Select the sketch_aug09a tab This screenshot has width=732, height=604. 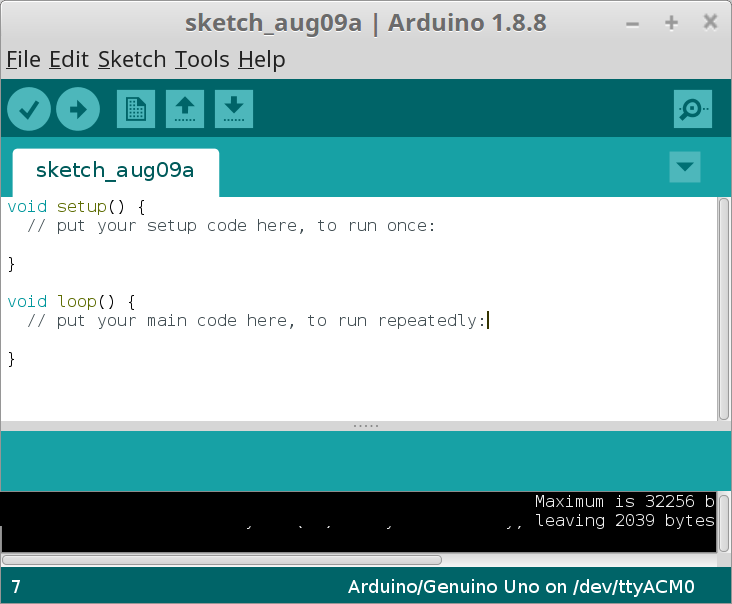pyautogui.click(x=115, y=170)
